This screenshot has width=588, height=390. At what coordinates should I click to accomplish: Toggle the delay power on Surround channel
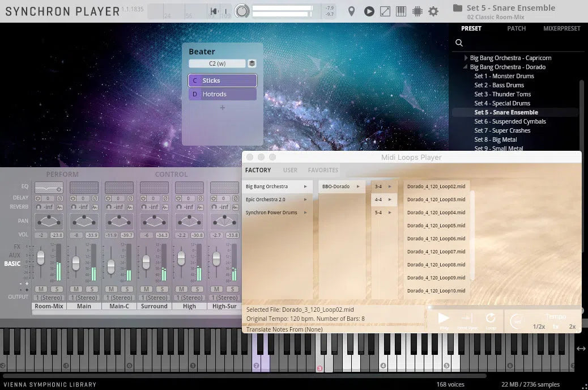coord(144,198)
